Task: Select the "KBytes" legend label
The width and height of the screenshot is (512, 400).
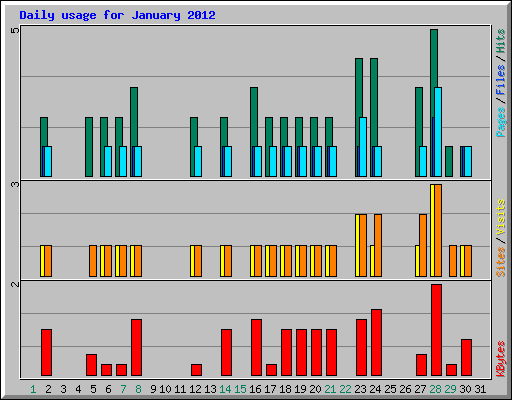Action: point(500,358)
